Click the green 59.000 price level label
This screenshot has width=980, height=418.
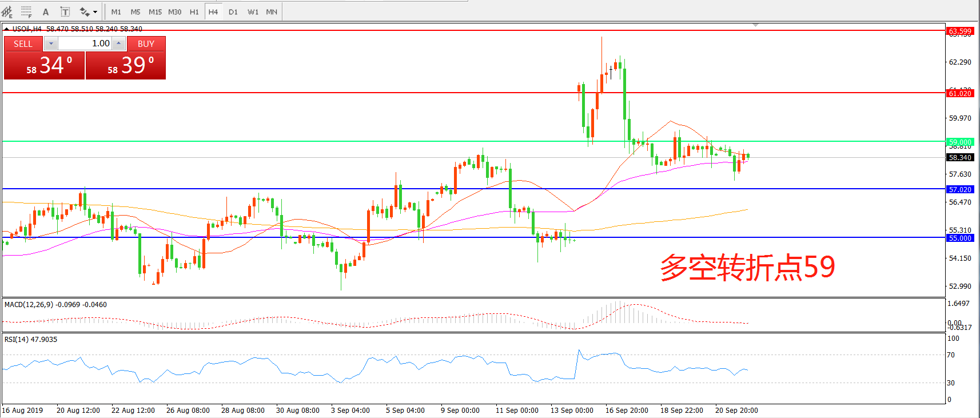point(960,142)
